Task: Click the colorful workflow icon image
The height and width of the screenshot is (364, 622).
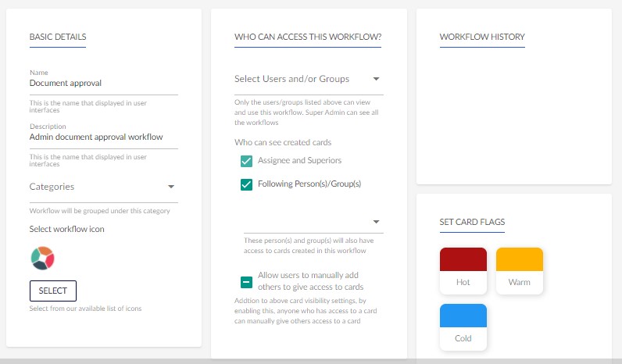Action: 42,258
